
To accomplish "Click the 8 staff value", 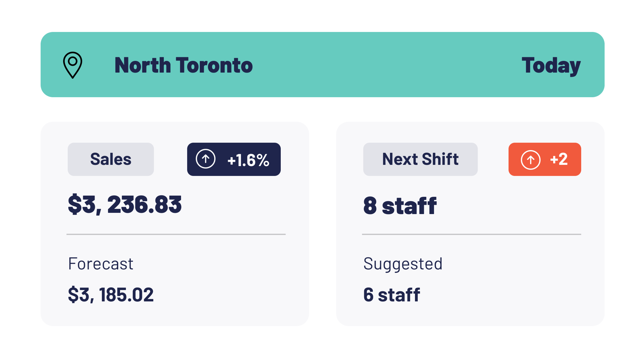I will [400, 206].
